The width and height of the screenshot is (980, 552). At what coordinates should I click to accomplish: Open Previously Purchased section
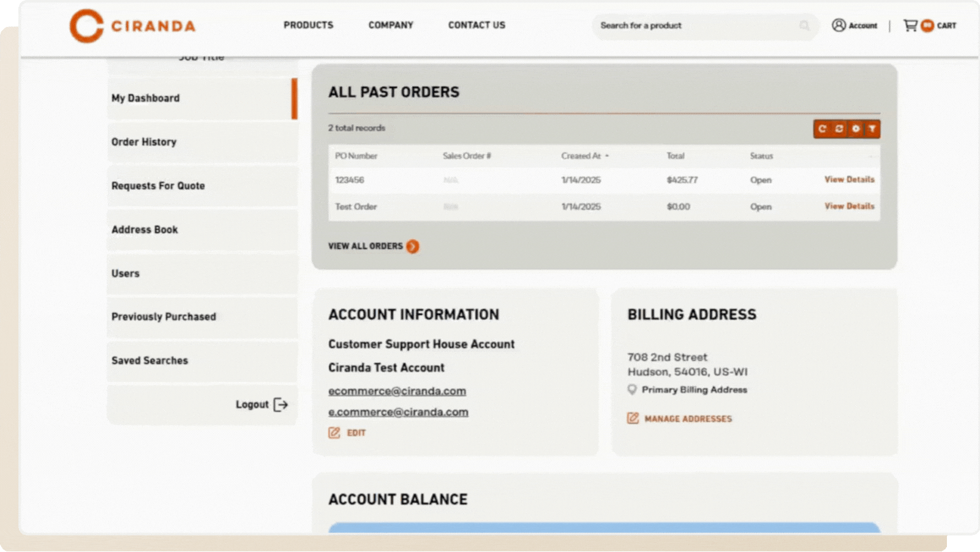click(202, 317)
